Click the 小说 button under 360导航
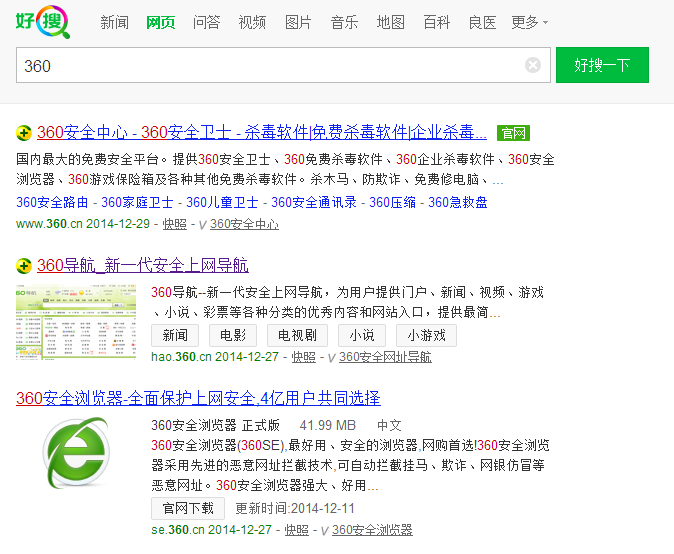This screenshot has width=674, height=554. pyautogui.click(x=362, y=335)
